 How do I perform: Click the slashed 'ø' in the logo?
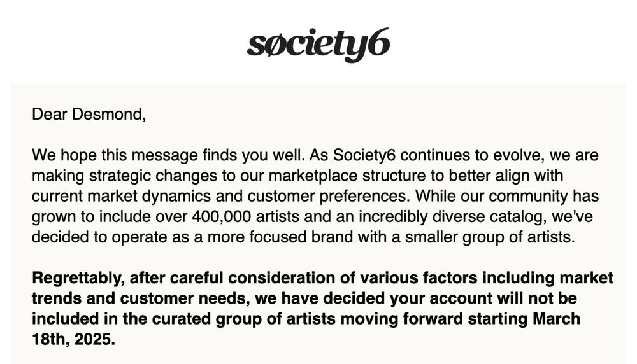(275, 45)
